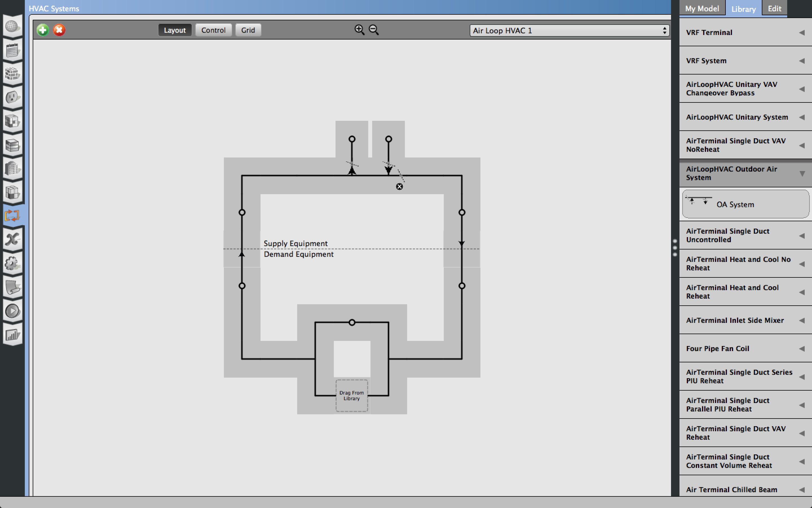This screenshot has height=508, width=812.
Task: Expand AirTerminal Single Duct VAV NoReheat
Action: 745,145
